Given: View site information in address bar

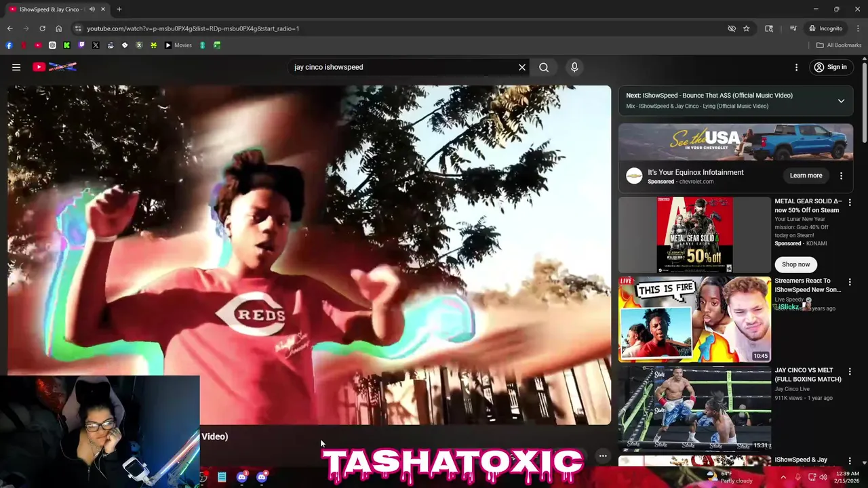Looking at the screenshot, I should tap(78, 28).
